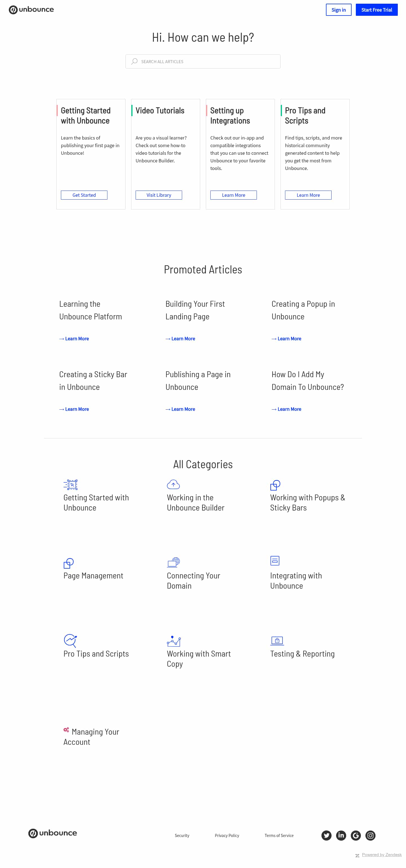Click the Working with Smart Copy graph icon
The image size is (406, 868).
[x=173, y=640]
